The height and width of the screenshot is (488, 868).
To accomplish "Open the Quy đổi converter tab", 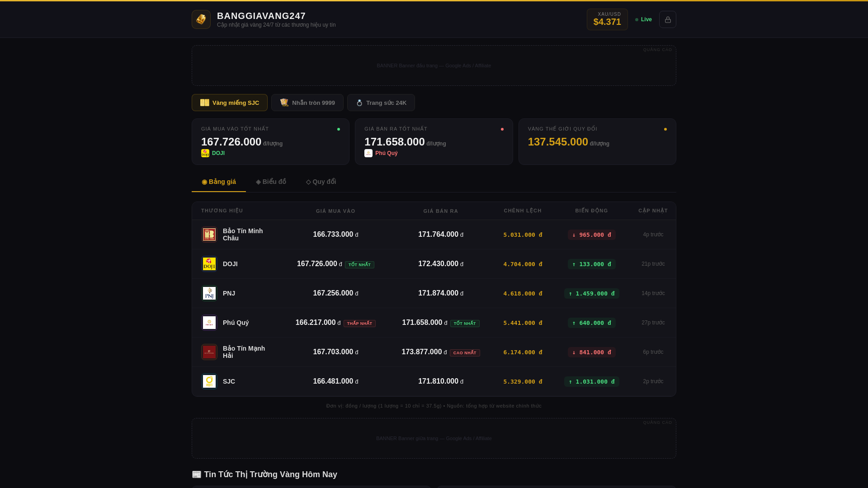I will coord(321,182).
